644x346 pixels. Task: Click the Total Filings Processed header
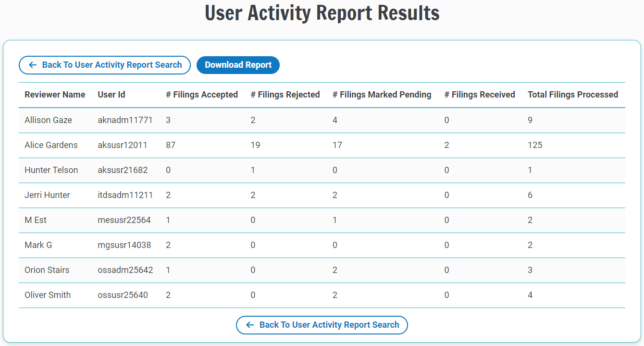coord(573,95)
